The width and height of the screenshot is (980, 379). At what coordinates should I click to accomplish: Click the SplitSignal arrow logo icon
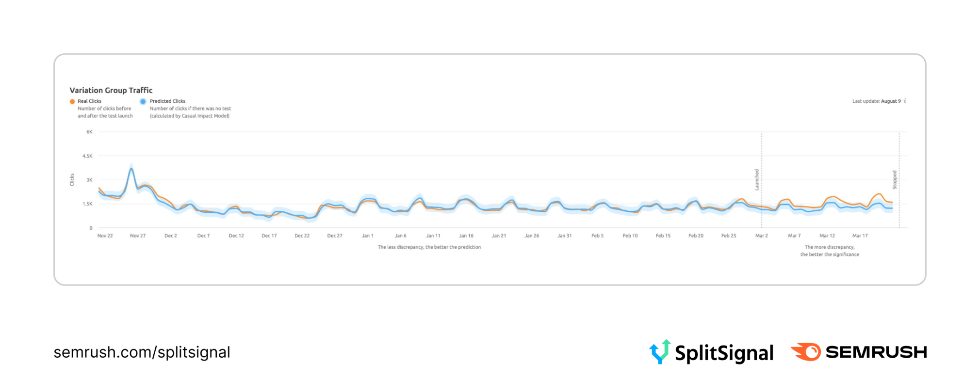click(660, 351)
